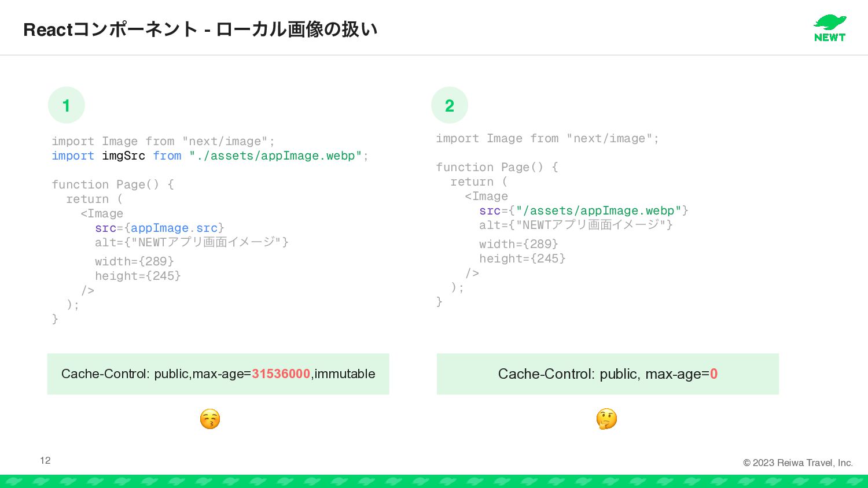Click the kissing face emoji
Image resolution: width=868 pixels, height=488 pixels.
210,419
